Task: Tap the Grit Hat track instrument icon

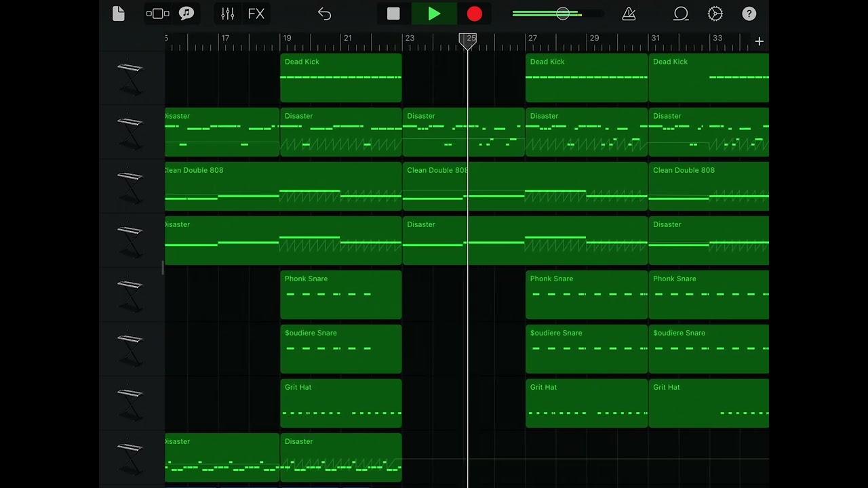Action: [x=131, y=403]
